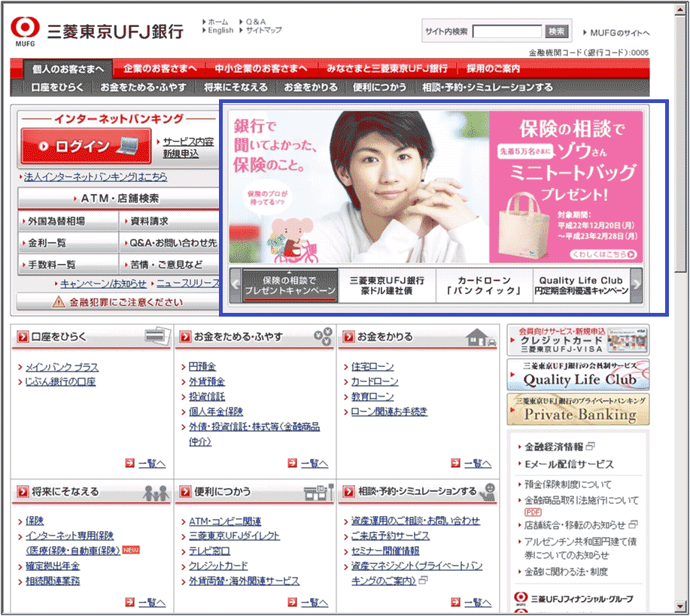Open お金をためる・ふやす in gray submenu
The height and width of the screenshot is (616, 690).
(144, 87)
